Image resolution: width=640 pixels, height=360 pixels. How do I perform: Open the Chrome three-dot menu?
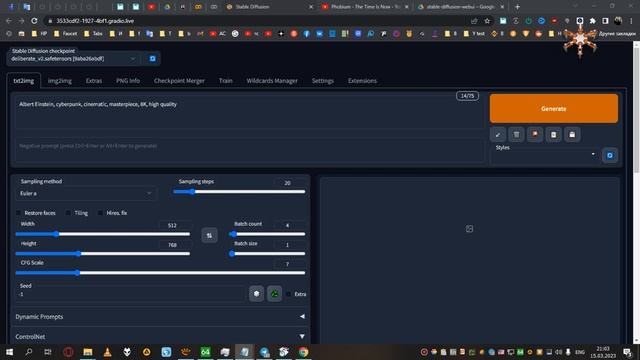(631, 21)
